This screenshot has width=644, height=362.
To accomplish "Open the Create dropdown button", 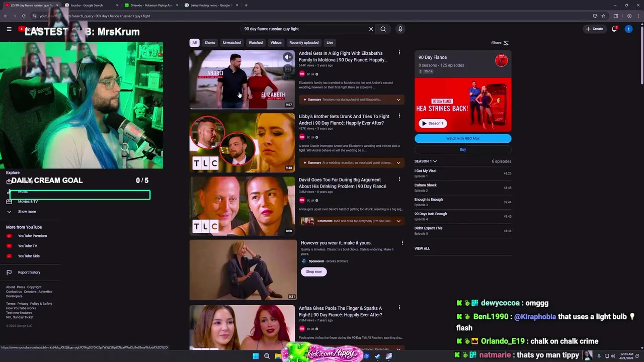I will tap(594, 29).
